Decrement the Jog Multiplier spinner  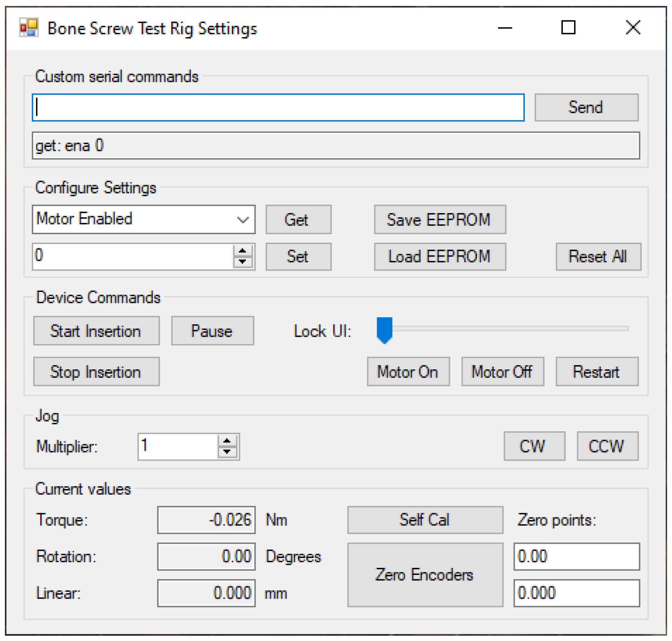click(x=227, y=452)
